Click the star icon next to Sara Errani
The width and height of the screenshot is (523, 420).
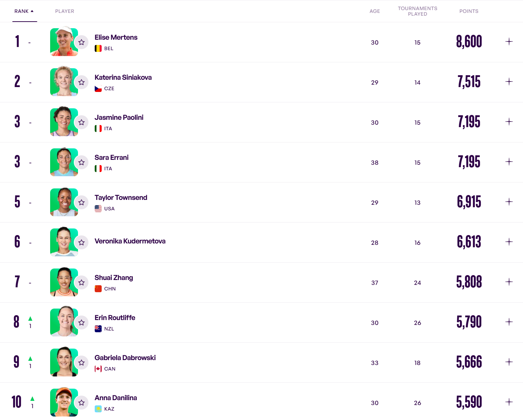point(81,162)
